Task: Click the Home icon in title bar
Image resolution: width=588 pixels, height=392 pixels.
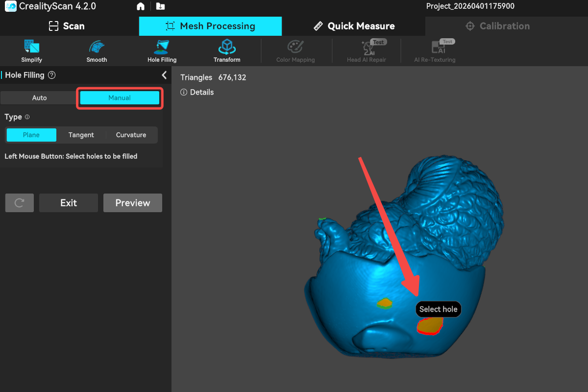Action: (x=141, y=6)
